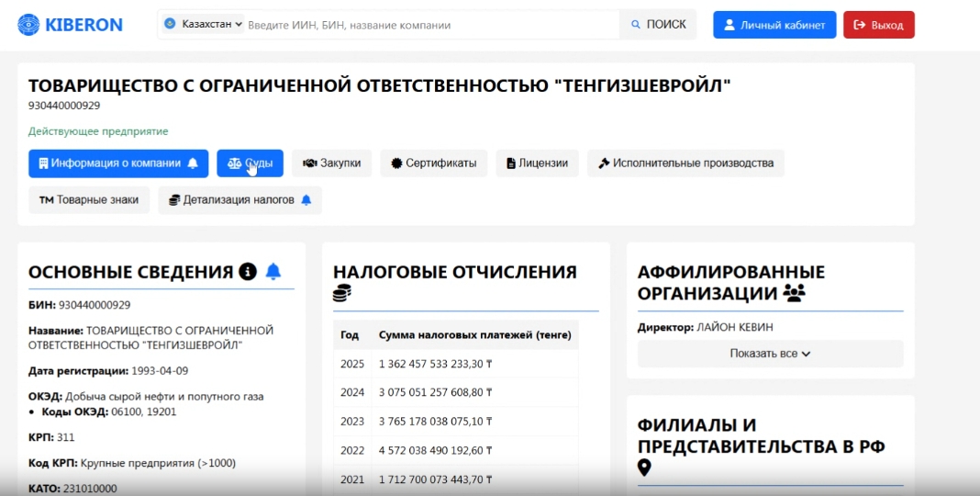980x496 pixels.
Task: Click the badge icon on Сертификаты
Action: 397,163
